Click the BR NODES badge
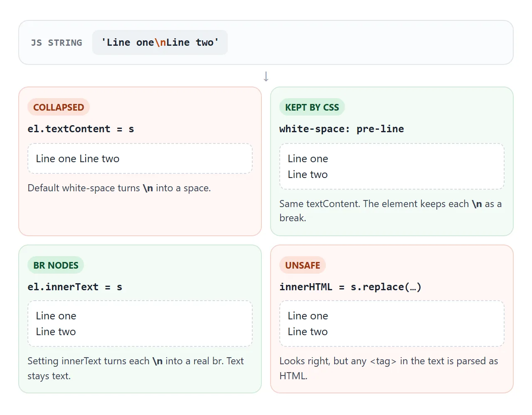This screenshot has width=532, height=415. pos(56,265)
